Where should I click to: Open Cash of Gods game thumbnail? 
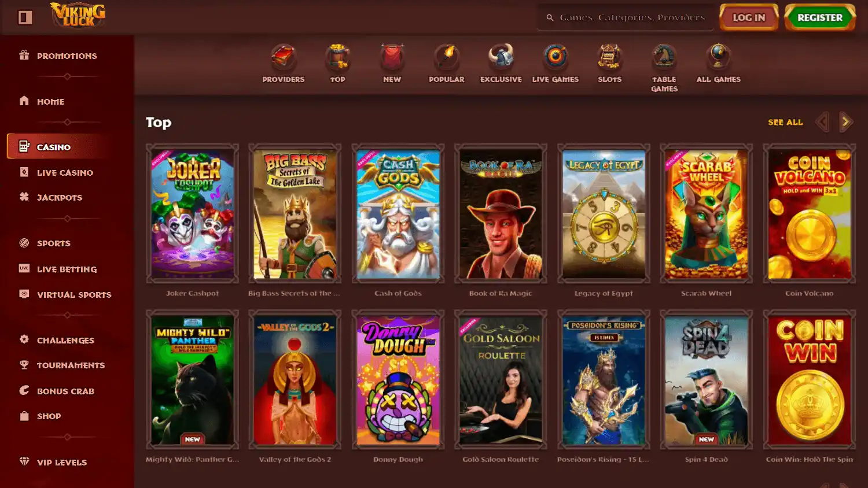click(398, 213)
